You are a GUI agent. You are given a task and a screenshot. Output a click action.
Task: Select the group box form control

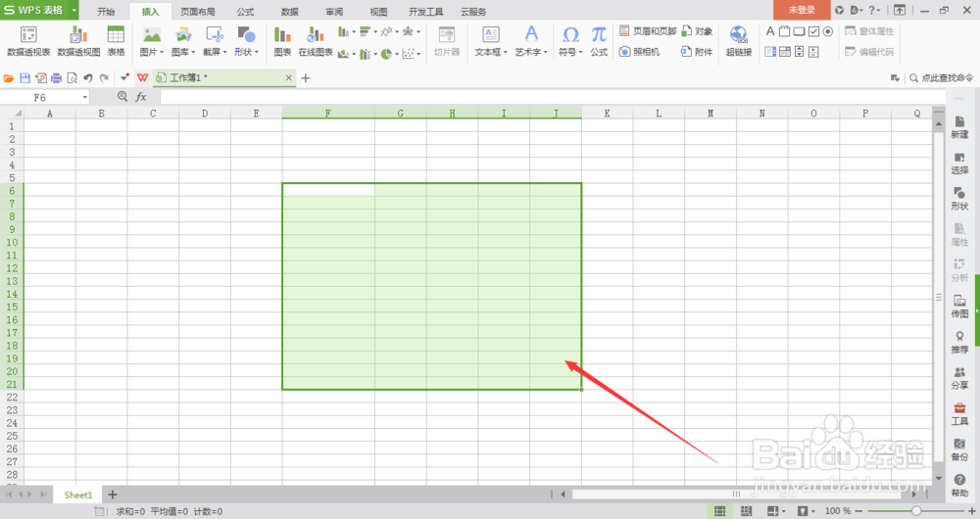[784, 31]
